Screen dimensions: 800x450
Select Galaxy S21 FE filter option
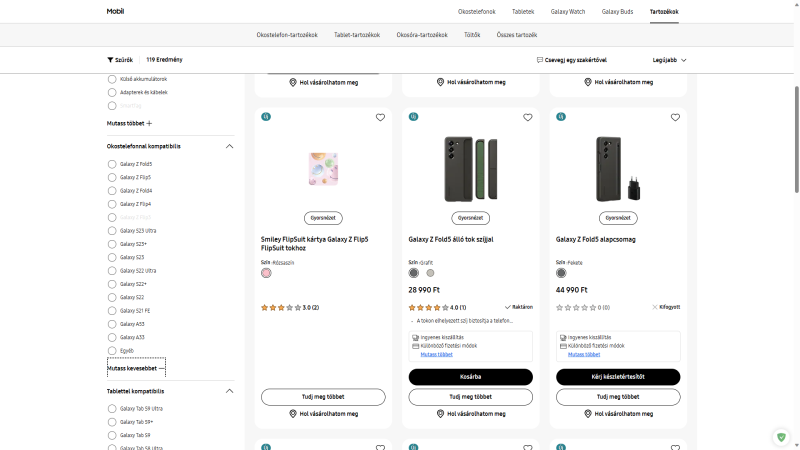pyautogui.click(x=112, y=311)
